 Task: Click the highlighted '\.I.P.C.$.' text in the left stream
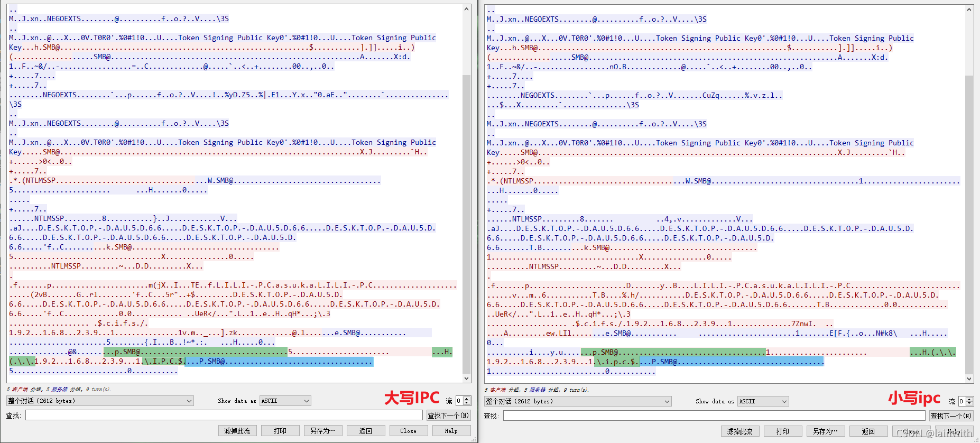click(164, 361)
